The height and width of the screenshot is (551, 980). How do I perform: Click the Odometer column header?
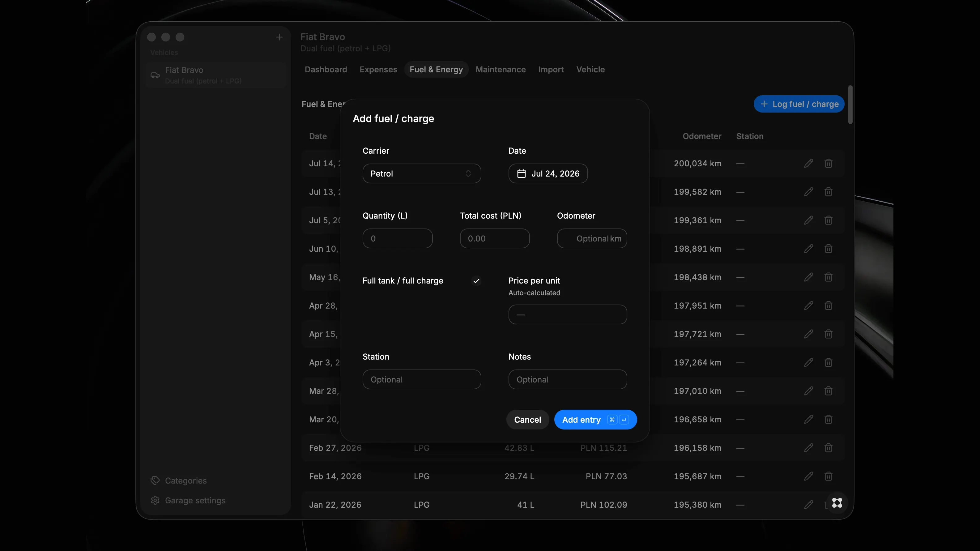tap(701, 136)
